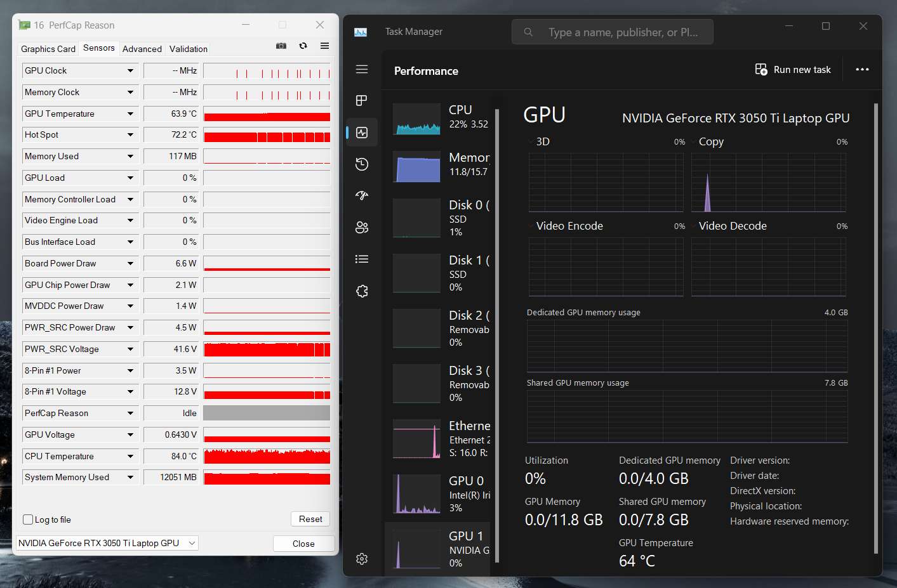897x588 pixels.
Task: Click the Close button in GPU-Z
Action: [303, 544]
